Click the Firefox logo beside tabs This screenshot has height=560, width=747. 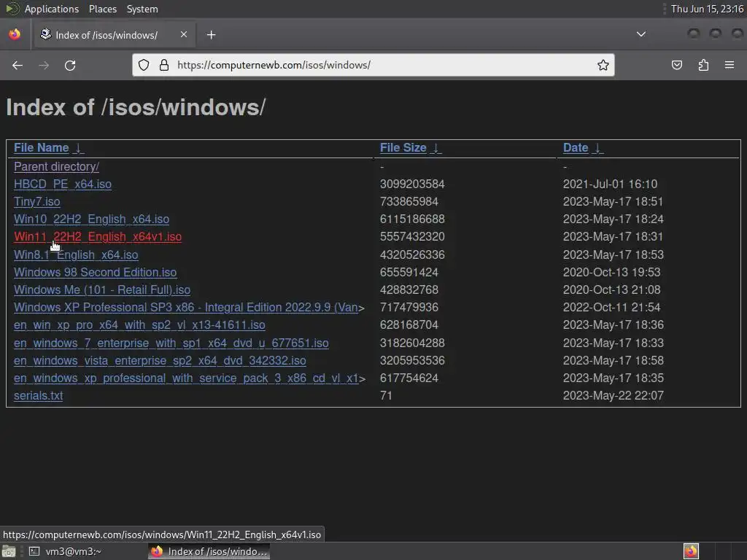(x=15, y=34)
